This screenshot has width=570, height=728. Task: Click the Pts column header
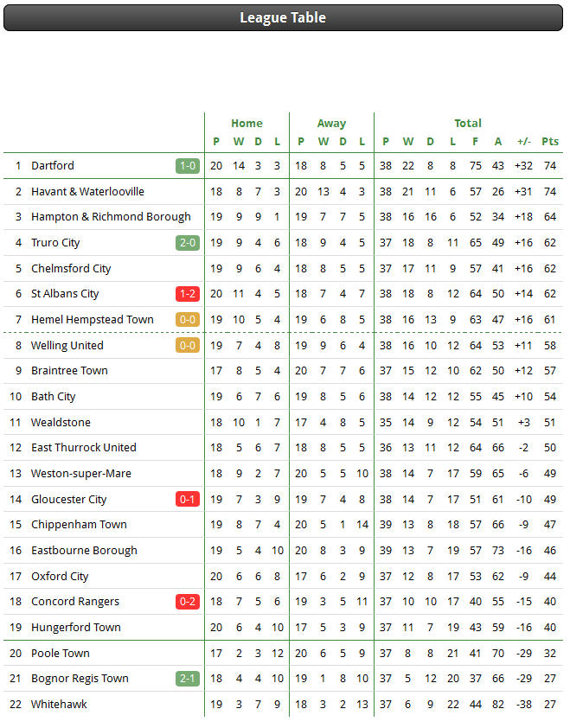(x=550, y=142)
